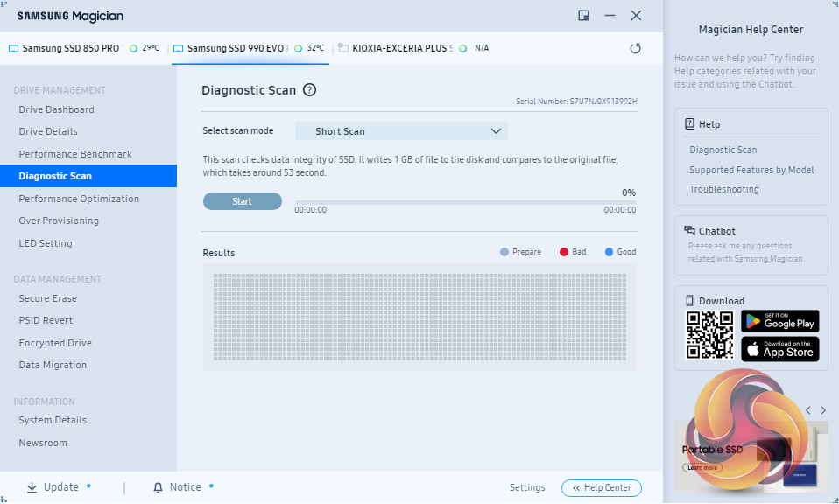Viewport: 839px width, 504px height.
Task: Switch to Samsung SSD 990 EVO tab
Action: click(x=250, y=49)
